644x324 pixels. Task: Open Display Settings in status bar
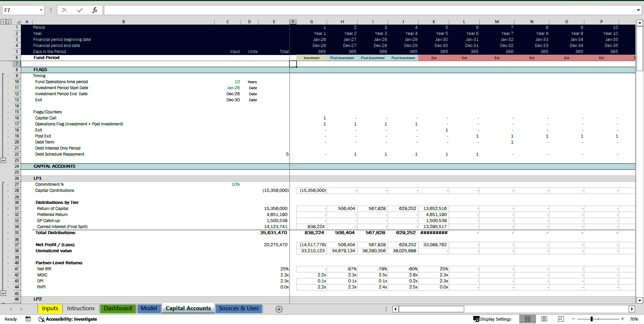(492, 319)
